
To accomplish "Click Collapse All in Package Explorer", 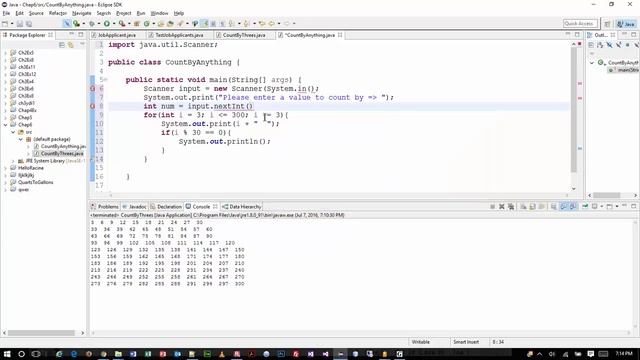I will (x=62, y=45).
